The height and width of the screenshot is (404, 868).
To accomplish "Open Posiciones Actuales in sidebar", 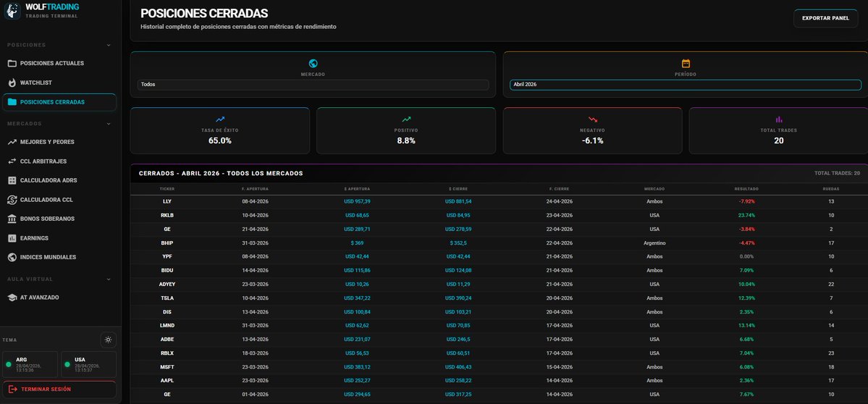I will click(x=59, y=64).
